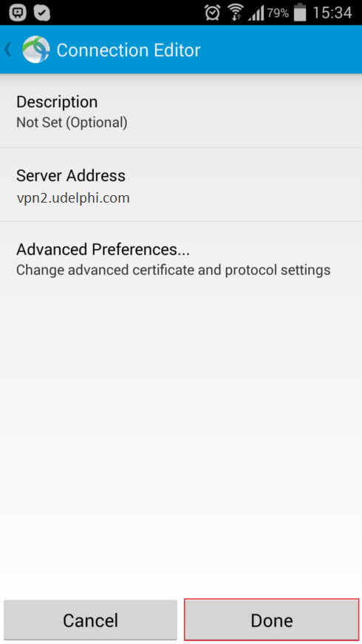Tap the back chevron in header

8,50
